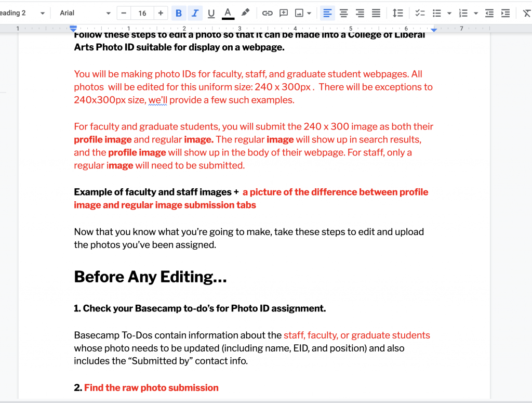Click the text "Example of faculty and staff images +"
Viewport: 532px width, 403px height.
click(156, 192)
